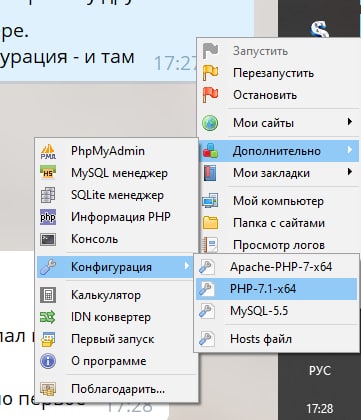
Task: Click the terminal icon beside Консоль
Action: pos(48,239)
